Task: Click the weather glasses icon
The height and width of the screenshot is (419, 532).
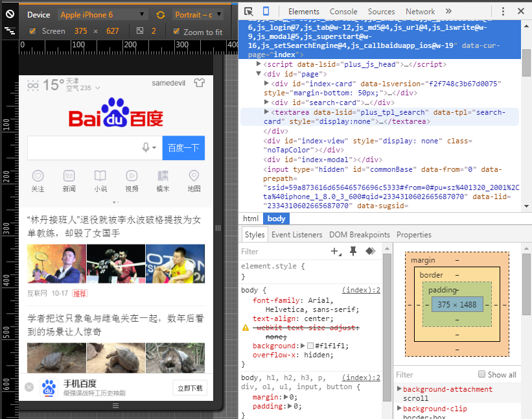Action: [33, 86]
